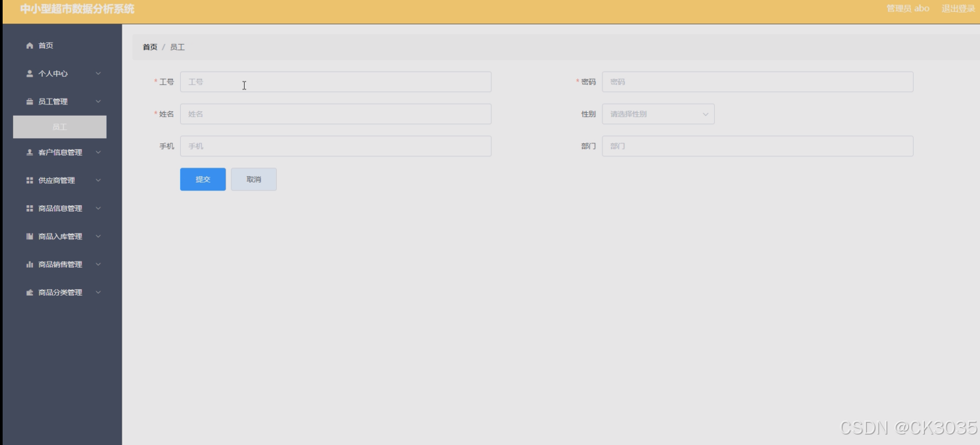Image resolution: width=980 pixels, height=445 pixels.
Task: Click the home icon beside 首页
Action: pyautogui.click(x=30, y=45)
